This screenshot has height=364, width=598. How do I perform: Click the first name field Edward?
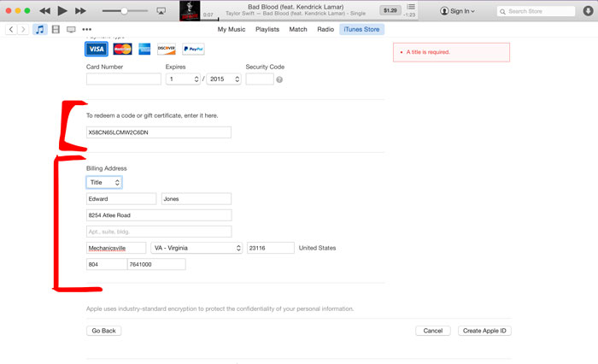[121, 199]
